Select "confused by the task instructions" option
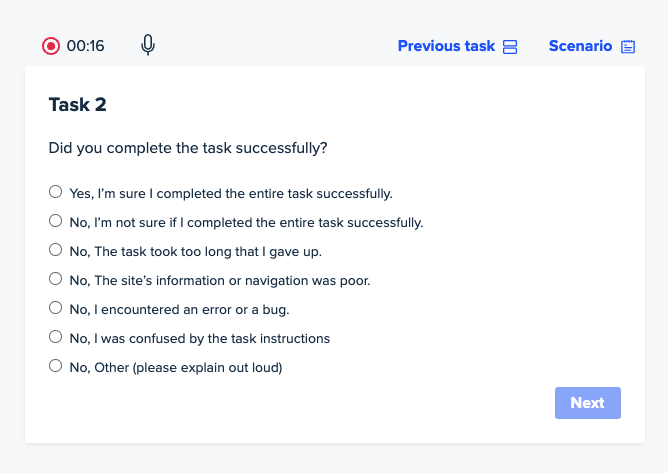 [55, 337]
